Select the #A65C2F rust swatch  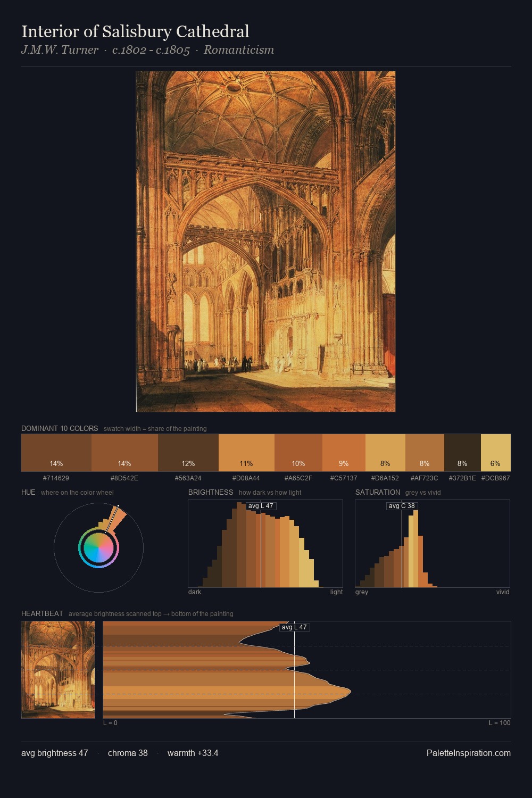point(298,453)
